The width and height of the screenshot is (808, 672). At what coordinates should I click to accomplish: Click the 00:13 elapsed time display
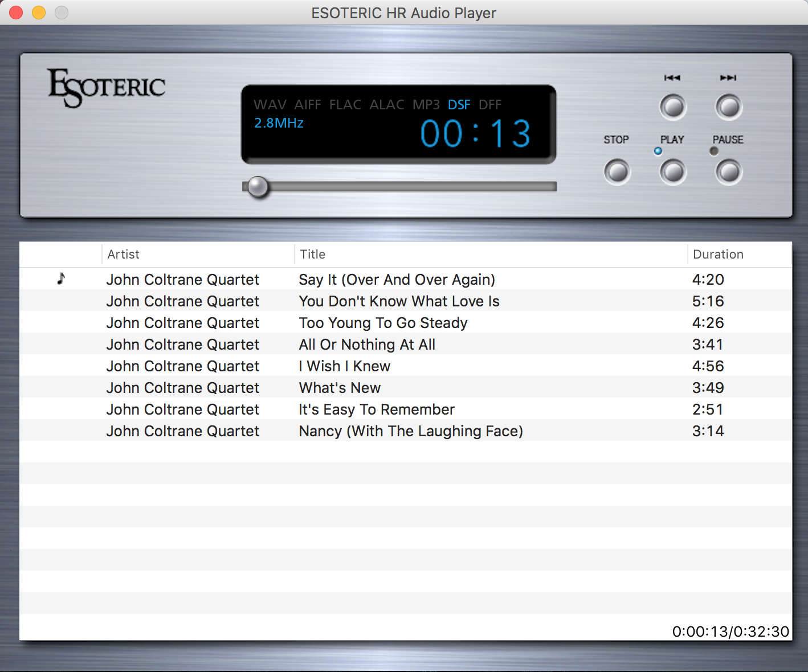pyautogui.click(x=475, y=134)
